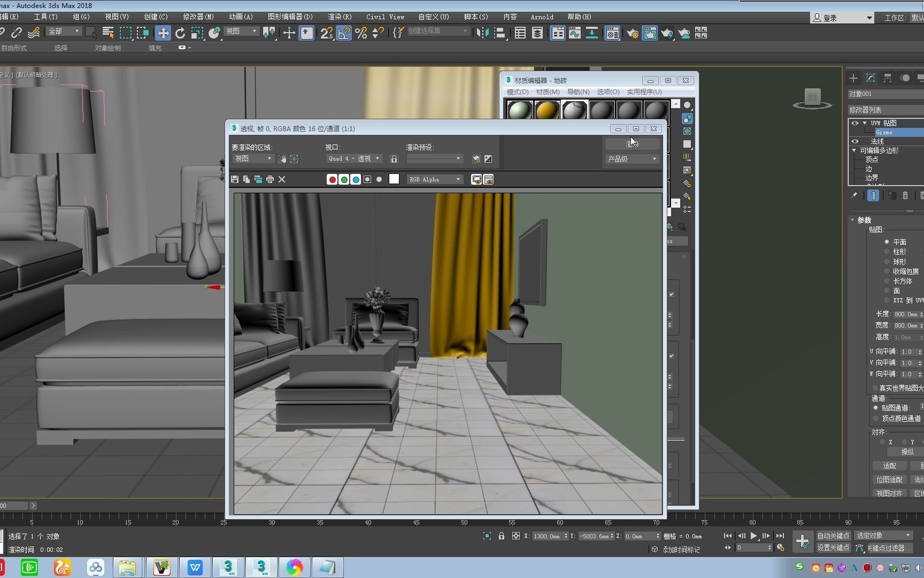This screenshot has width=924, height=578.
Task: Open the 动画(A) menu
Action: point(241,17)
